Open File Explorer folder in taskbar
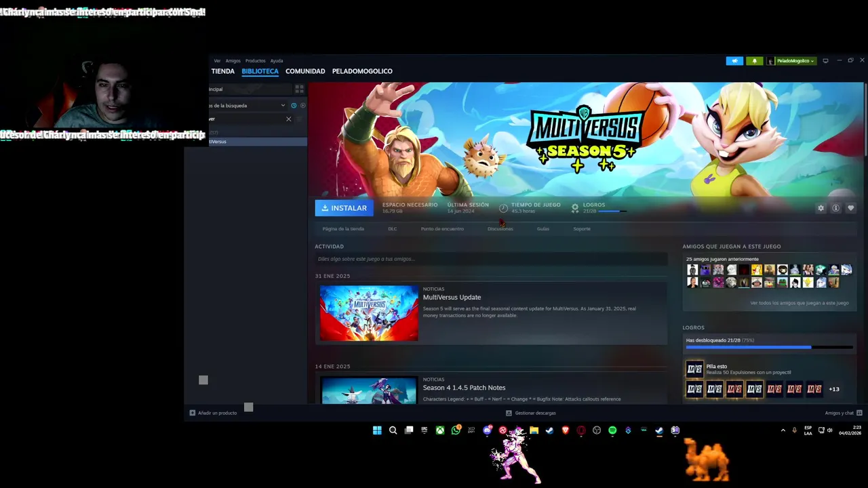Image resolution: width=868 pixels, height=488 pixels. tap(534, 430)
